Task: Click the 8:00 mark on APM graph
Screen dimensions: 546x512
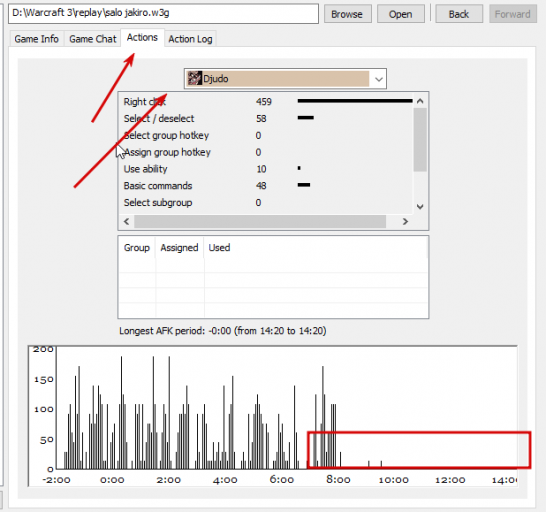Action: coord(338,480)
